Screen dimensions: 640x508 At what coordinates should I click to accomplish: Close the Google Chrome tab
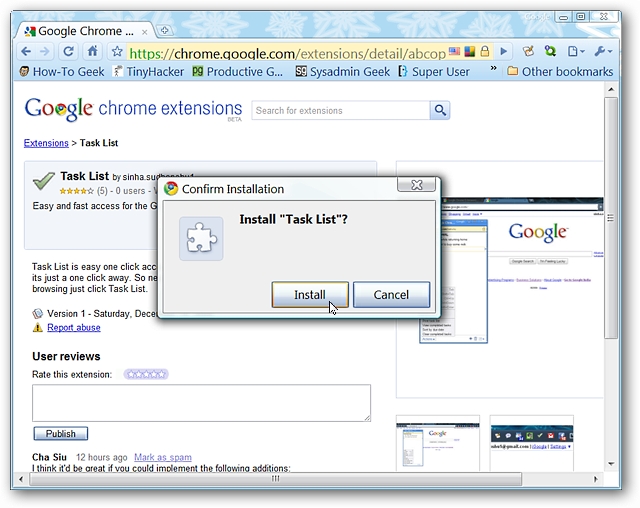144,32
